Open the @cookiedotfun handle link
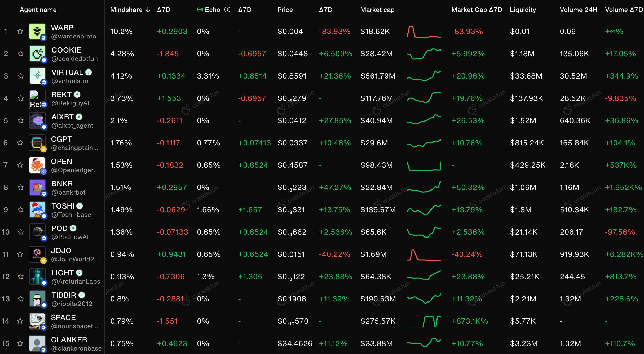This screenshot has width=644, height=354. point(74,59)
